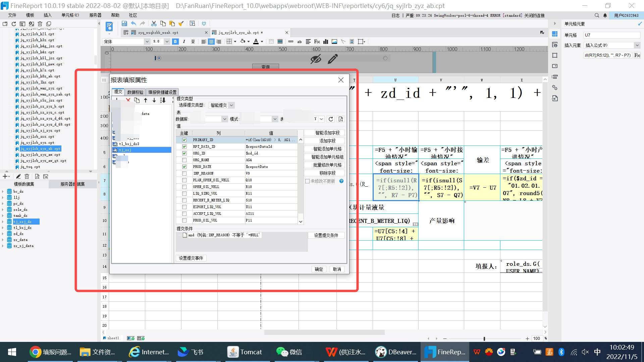Click the 智能添加字段 button
This screenshot has width=644, height=362.
324,133
